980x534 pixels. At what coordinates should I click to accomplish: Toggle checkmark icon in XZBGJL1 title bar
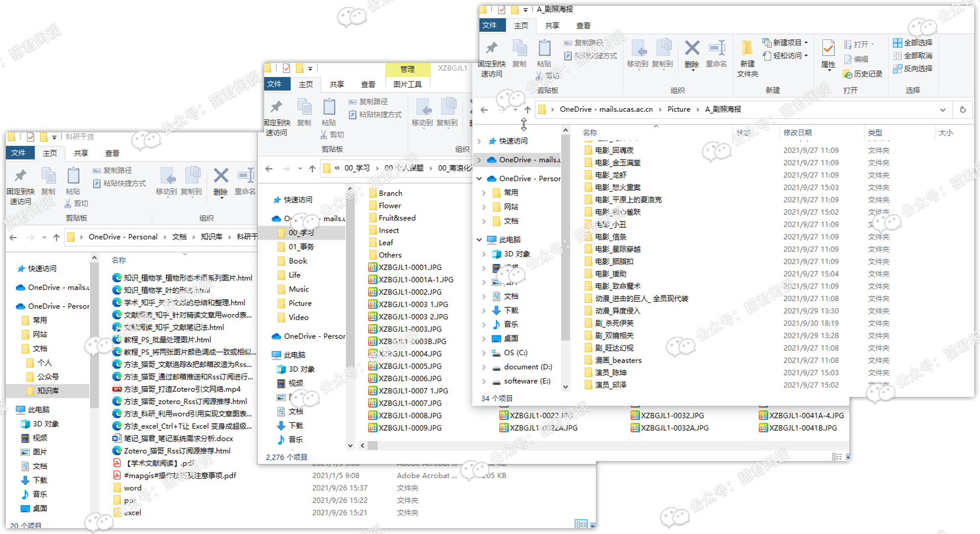[287, 68]
